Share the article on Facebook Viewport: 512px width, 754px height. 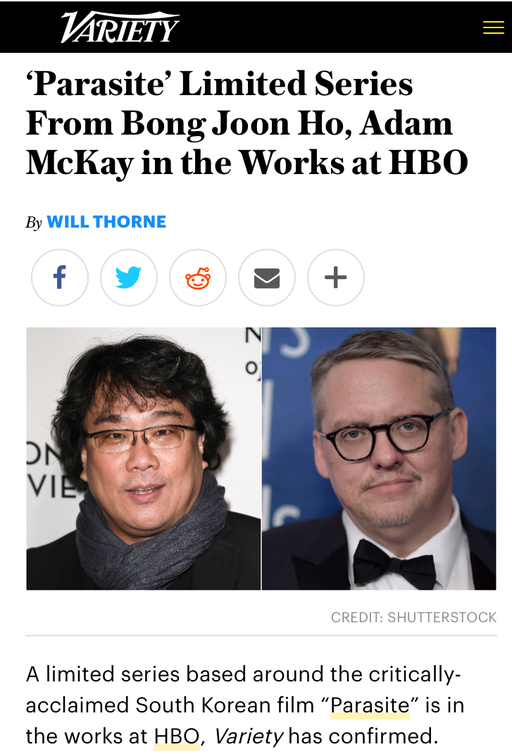point(60,277)
